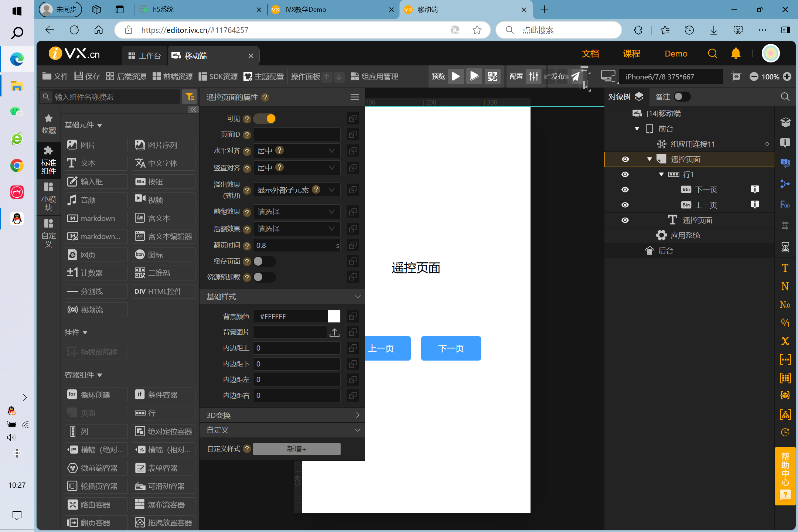The width and height of the screenshot is (798, 532).
Task: Open the iPhone6/7/8 device selector
Action: coord(671,76)
